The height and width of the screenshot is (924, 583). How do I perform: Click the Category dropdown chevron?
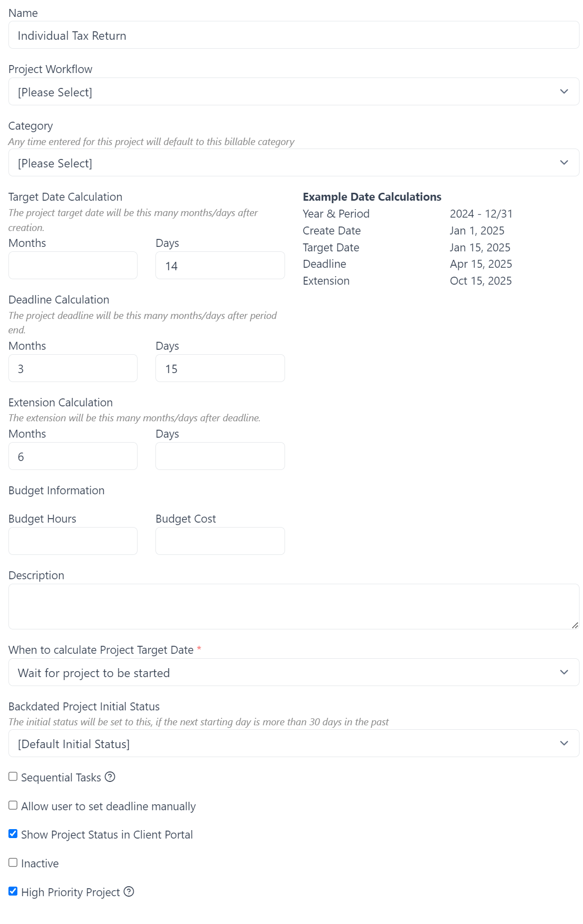point(564,162)
